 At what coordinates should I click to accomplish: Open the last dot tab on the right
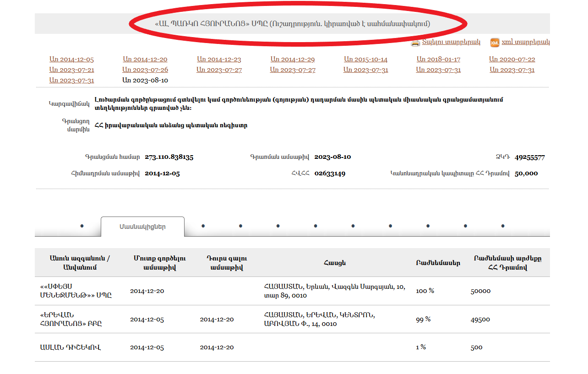click(x=503, y=226)
